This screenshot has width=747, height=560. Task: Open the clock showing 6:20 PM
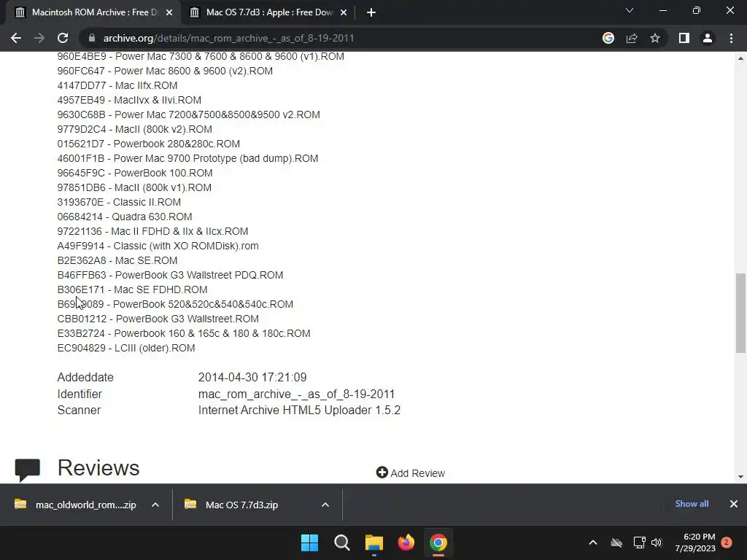[695, 542]
